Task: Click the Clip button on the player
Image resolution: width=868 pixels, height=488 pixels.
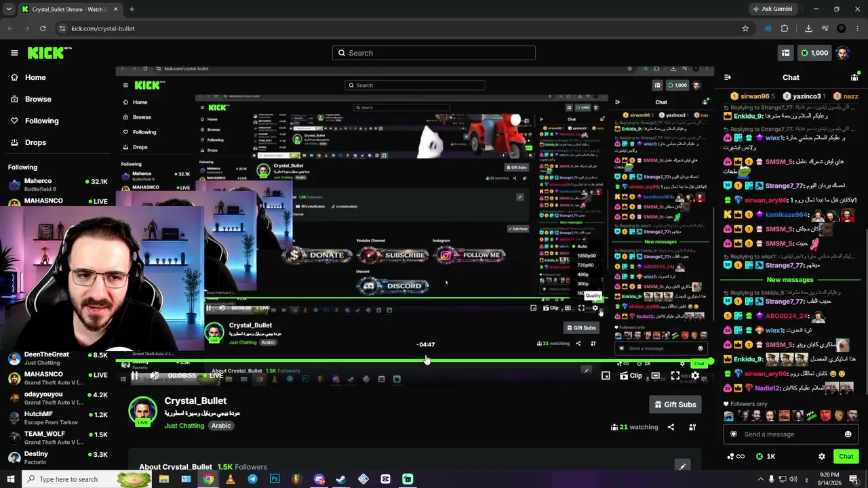Action: (x=631, y=375)
